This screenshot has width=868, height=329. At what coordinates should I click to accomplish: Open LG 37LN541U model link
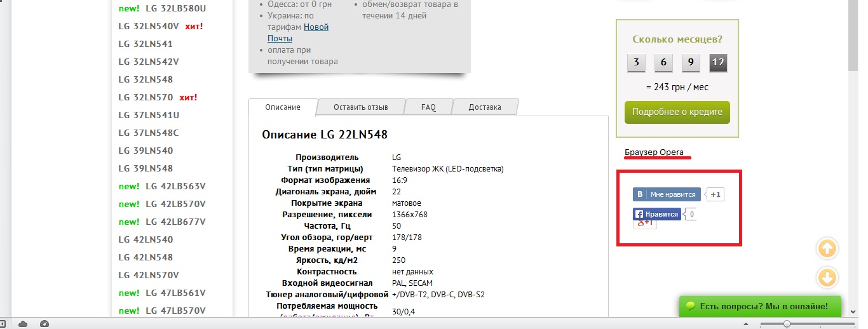149,115
